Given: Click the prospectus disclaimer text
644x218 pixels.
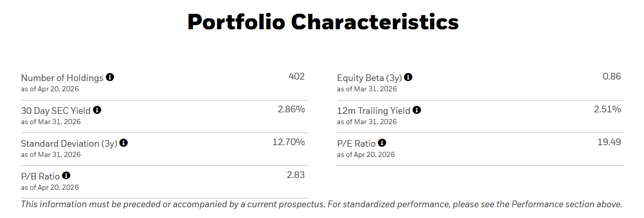Looking at the screenshot, I should pyautogui.click(x=321, y=204).
